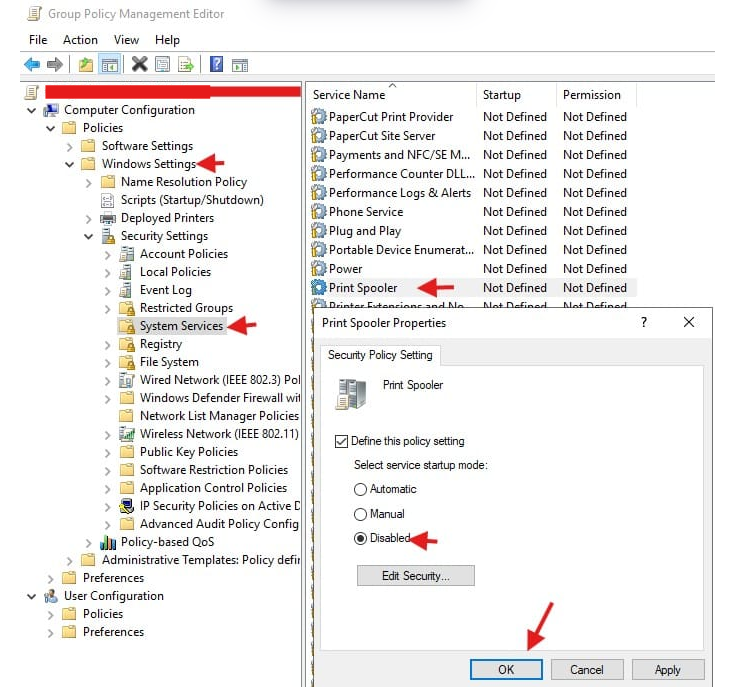Image resolution: width=735 pixels, height=698 pixels.
Task: Click the Edit Security button
Action: click(x=415, y=576)
